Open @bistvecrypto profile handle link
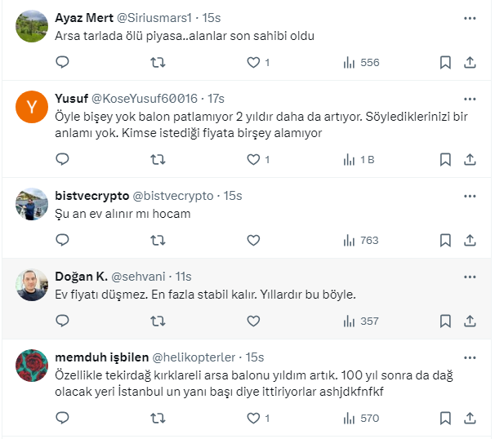The width and height of the screenshot is (504, 439). click(x=172, y=196)
